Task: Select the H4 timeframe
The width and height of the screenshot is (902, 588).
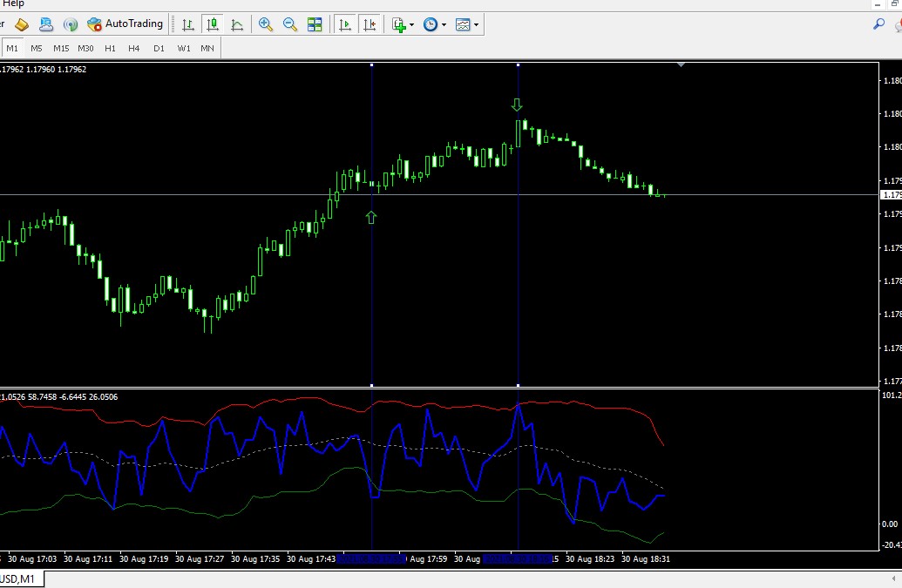Action: click(x=134, y=48)
